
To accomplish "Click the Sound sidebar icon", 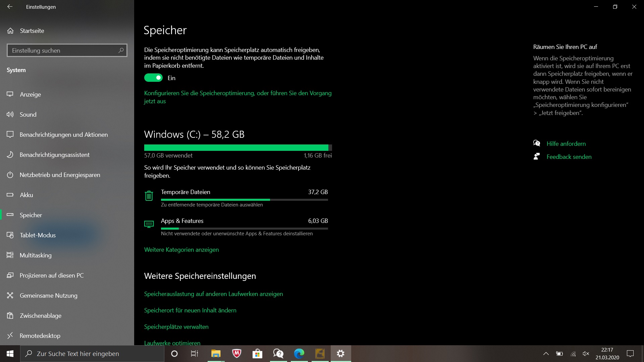I will click(11, 114).
